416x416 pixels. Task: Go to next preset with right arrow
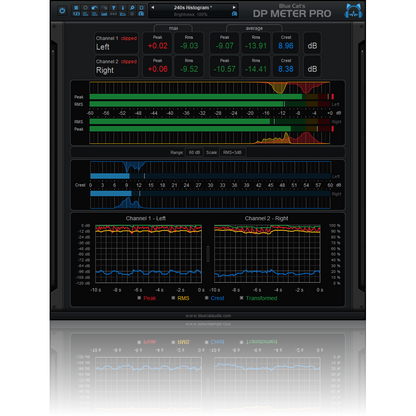coord(234,7)
